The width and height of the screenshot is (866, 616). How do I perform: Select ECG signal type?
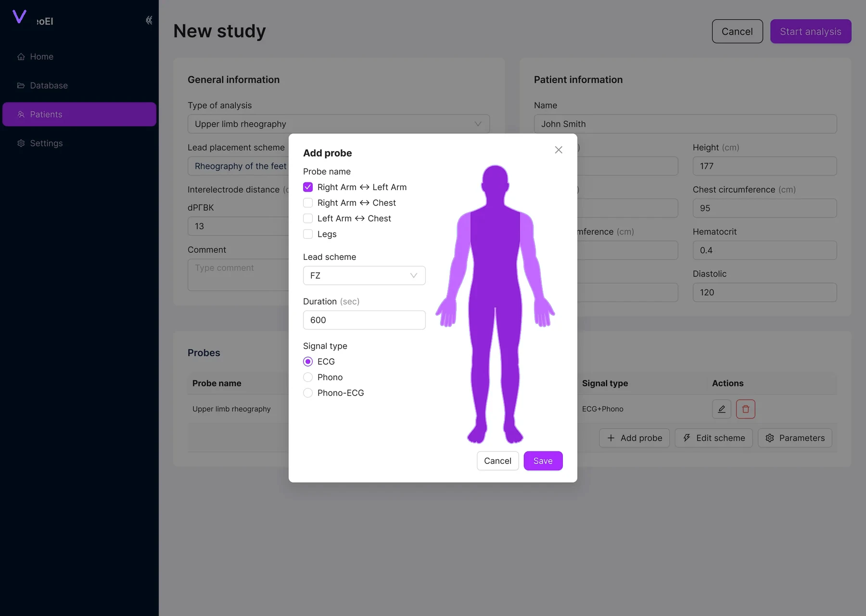click(x=308, y=361)
